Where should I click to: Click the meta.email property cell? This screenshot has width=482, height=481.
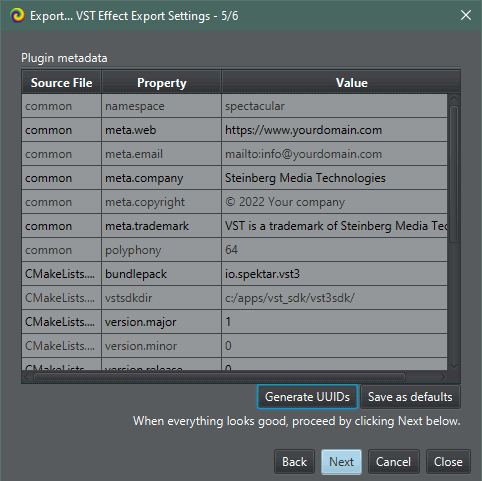click(162, 154)
